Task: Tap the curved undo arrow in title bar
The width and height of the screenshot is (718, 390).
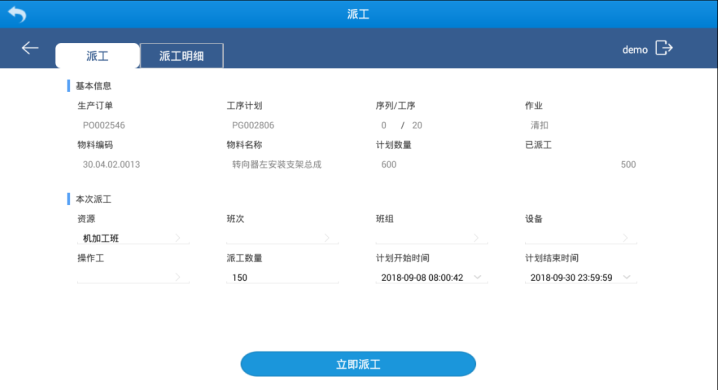Action: [x=17, y=14]
